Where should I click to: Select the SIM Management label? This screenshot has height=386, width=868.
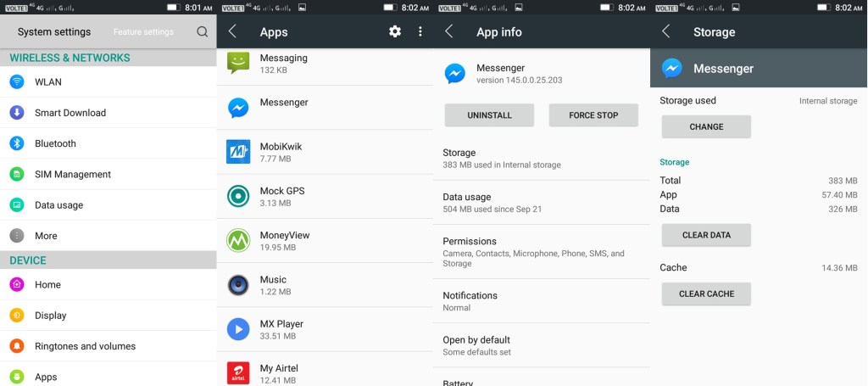pyautogui.click(x=73, y=175)
